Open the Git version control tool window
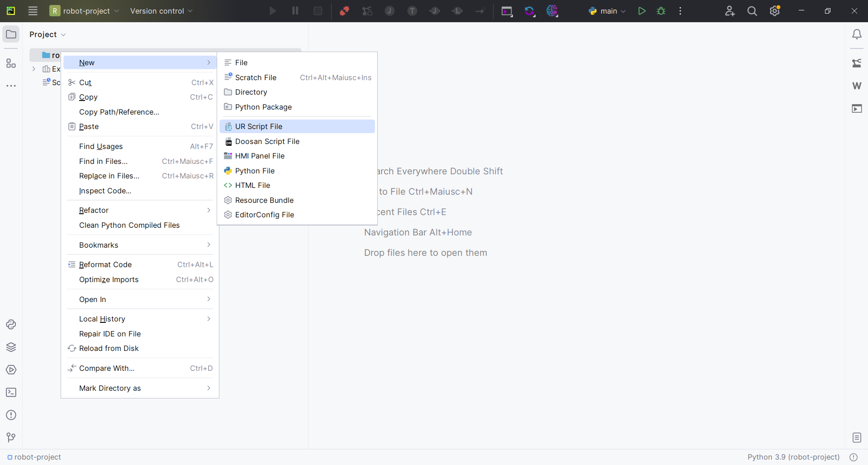Viewport: 868px width, 465px height. [x=11, y=437]
